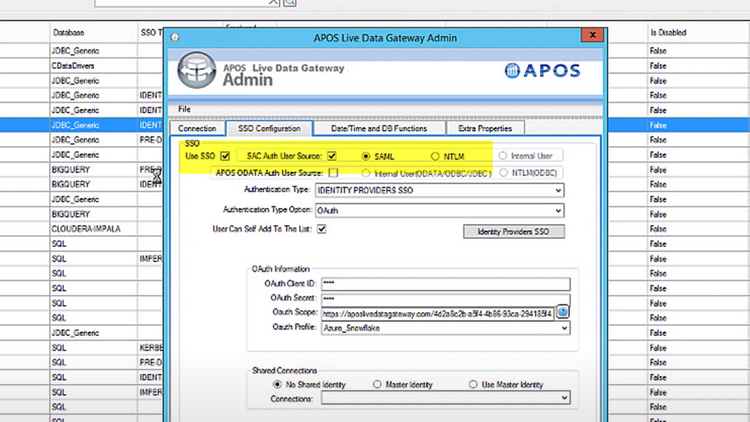
Task: Switch to the SSO Configuration tab
Action: (269, 128)
